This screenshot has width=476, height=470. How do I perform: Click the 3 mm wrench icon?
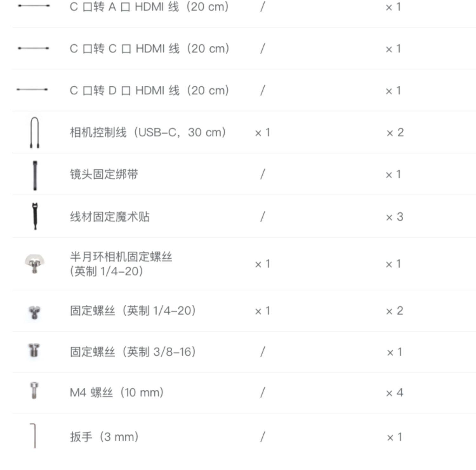34,435
